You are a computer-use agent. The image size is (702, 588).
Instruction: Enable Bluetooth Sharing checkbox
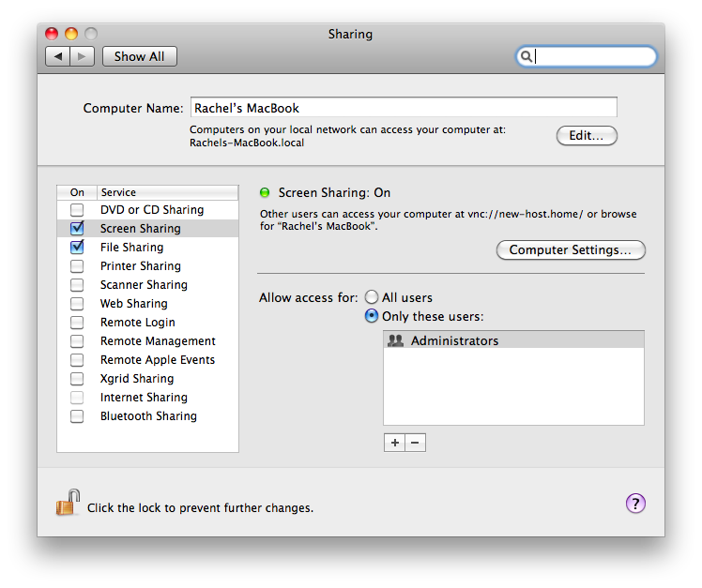[77, 416]
